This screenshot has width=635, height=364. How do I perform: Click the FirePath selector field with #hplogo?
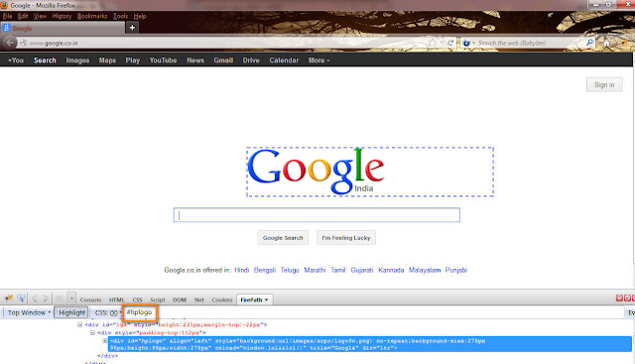click(x=139, y=312)
